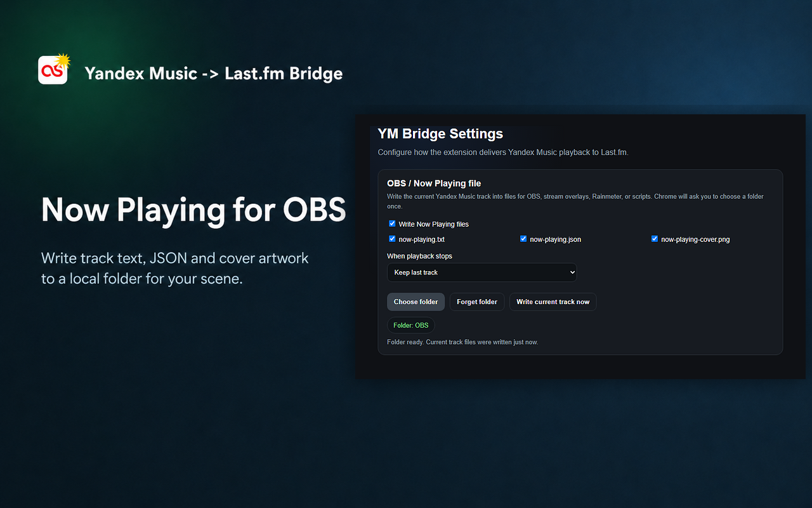Click the Configure how the extension delivers text

click(x=503, y=152)
